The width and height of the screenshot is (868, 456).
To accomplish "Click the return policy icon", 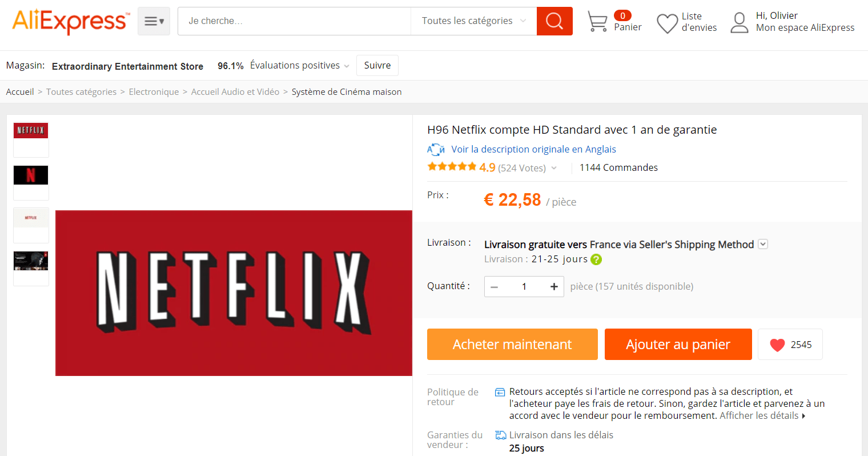I will 500,392.
